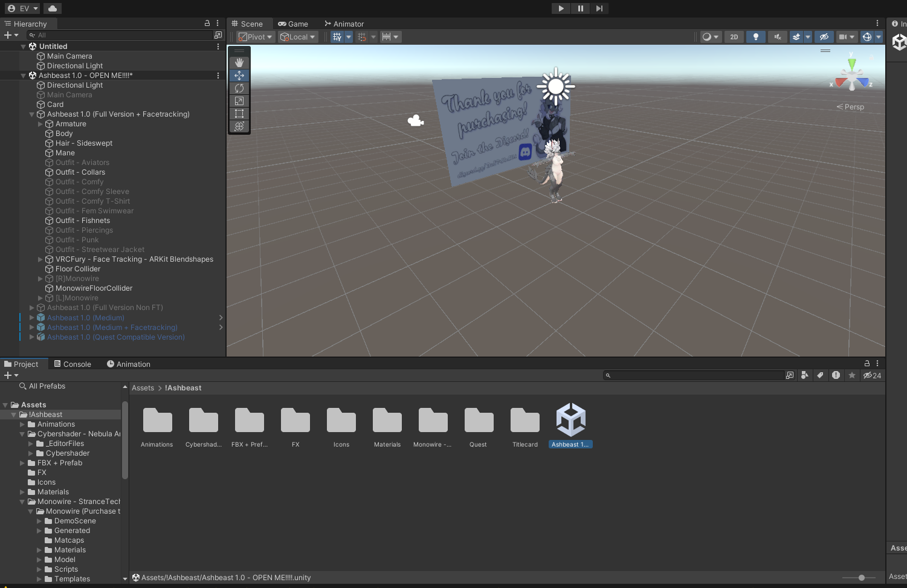Open the Local handle rotation dropdown
This screenshot has width=907, height=588.
pyautogui.click(x=298, y=37)
